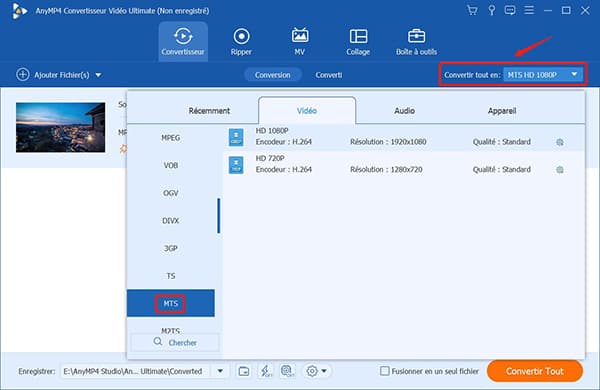Toggle the lightning acceleration icon
The width and height of the screenshot is (600, 390).
(266, 371)
